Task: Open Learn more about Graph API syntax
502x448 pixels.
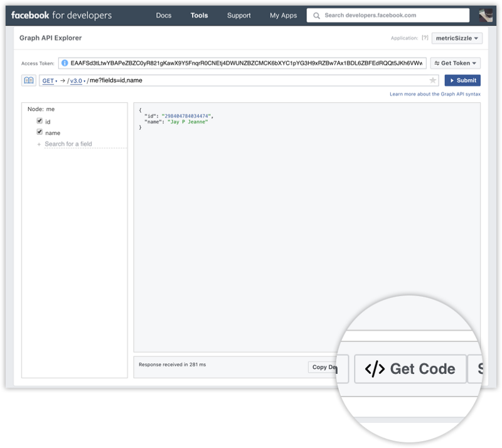Action: 435,94
